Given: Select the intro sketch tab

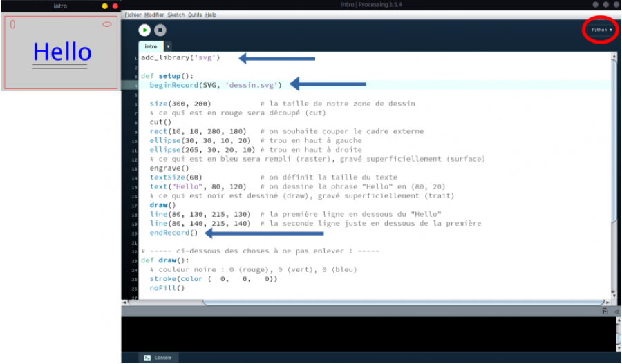Looking at the screenshot, I should point(151,46).
